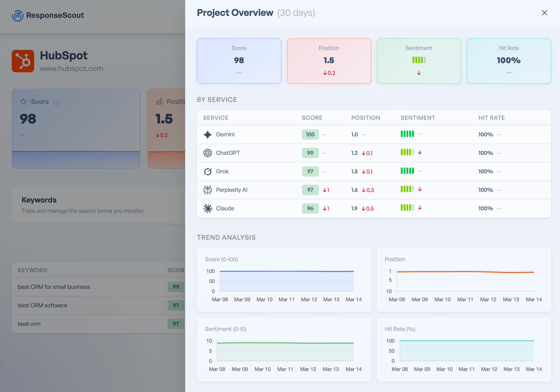Select the Position summary card
This screenshot has height=392, width=560.
(x=329, y=61)
